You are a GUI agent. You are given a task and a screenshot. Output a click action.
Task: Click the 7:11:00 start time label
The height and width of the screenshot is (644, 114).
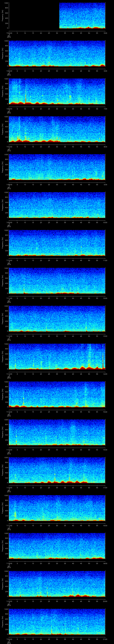pos(9,298)
